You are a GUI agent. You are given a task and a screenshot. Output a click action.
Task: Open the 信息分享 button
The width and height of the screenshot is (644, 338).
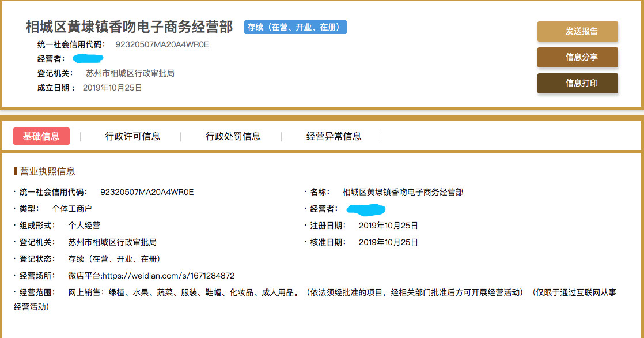click(577, 57)
